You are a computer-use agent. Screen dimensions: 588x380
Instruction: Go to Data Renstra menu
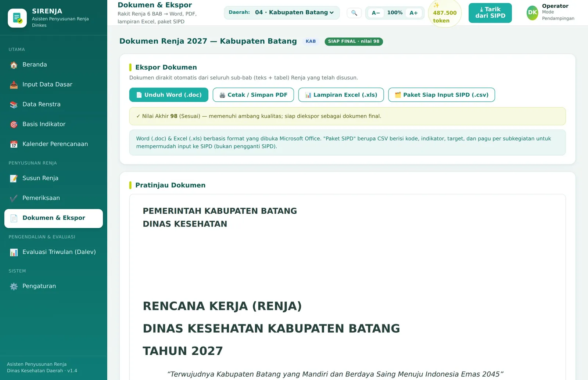click(x=54, y=104)
